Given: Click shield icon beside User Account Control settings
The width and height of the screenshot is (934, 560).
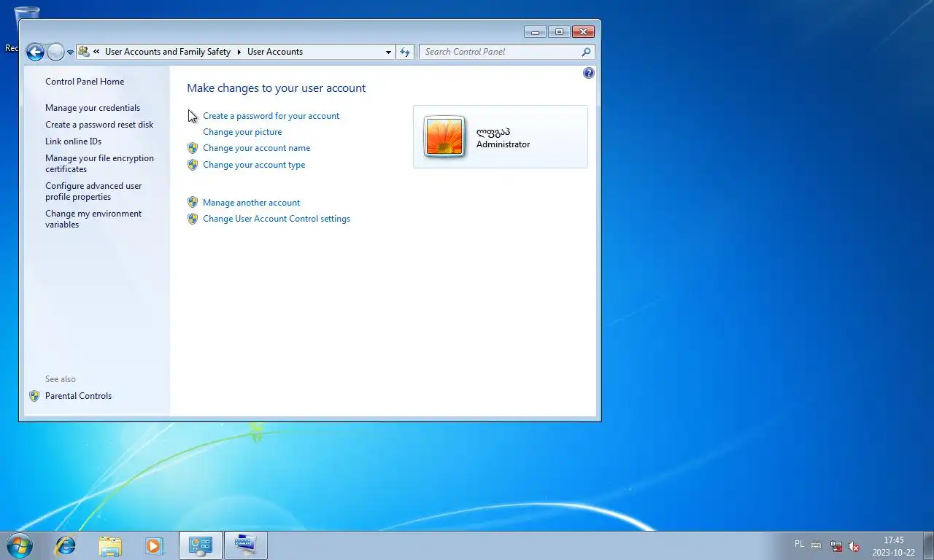Looking at the screenshot, I should pos(193,219).
